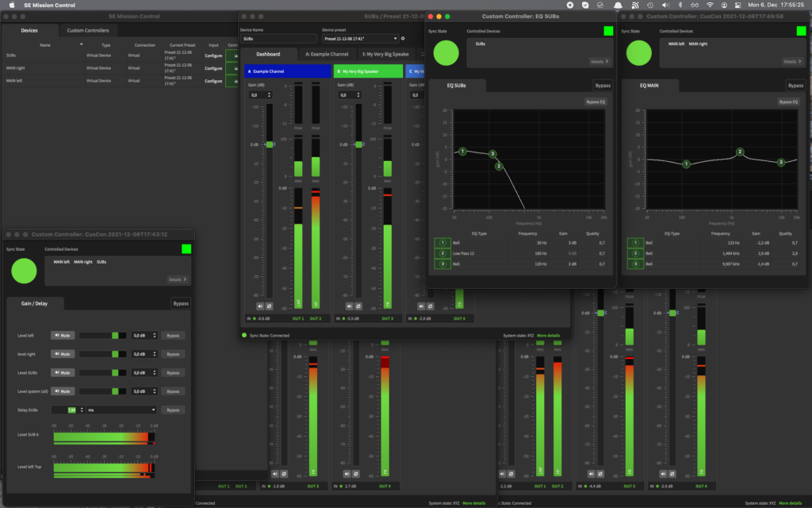
Task: Click Configure button for the SUBs device
Action: 213,56
